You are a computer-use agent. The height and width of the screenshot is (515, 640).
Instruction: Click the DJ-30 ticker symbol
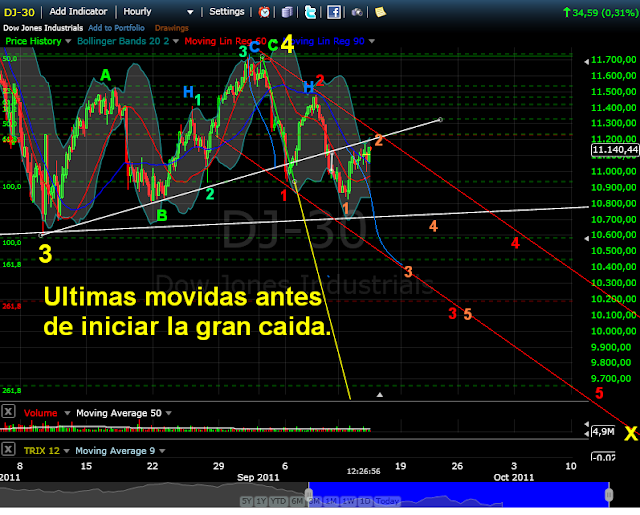(x=19, y=12)
